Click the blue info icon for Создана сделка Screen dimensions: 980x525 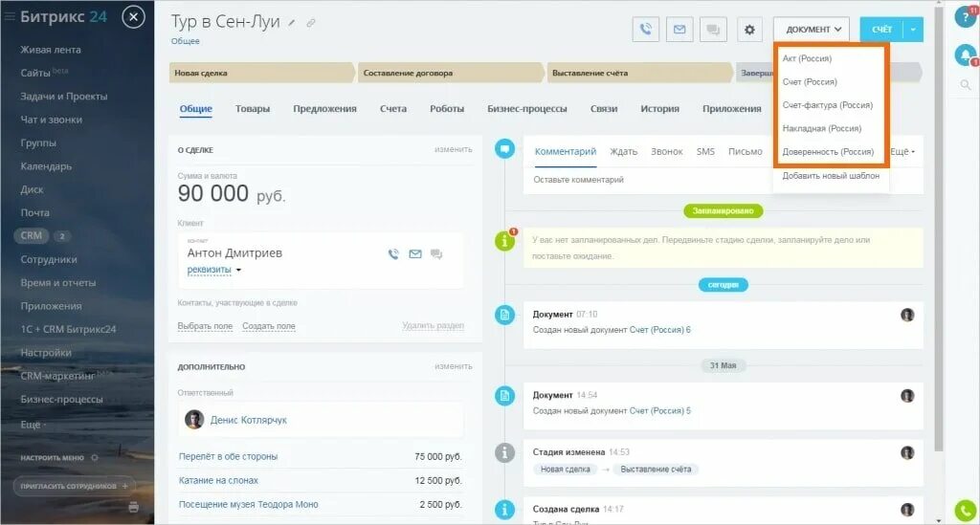pyautogui.click(x=504, y=510)
